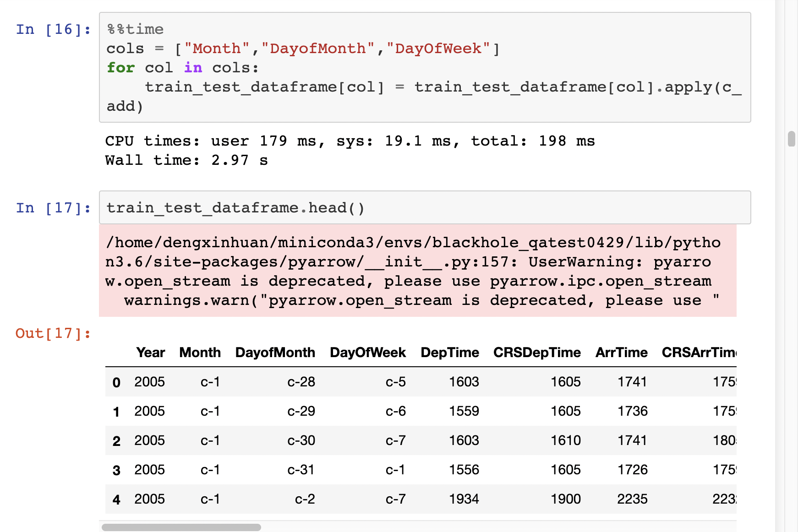This screenshot has width=798, height=532.
Task: Click the 1934 DepTime value in row 4
Action: click(464, 499)
